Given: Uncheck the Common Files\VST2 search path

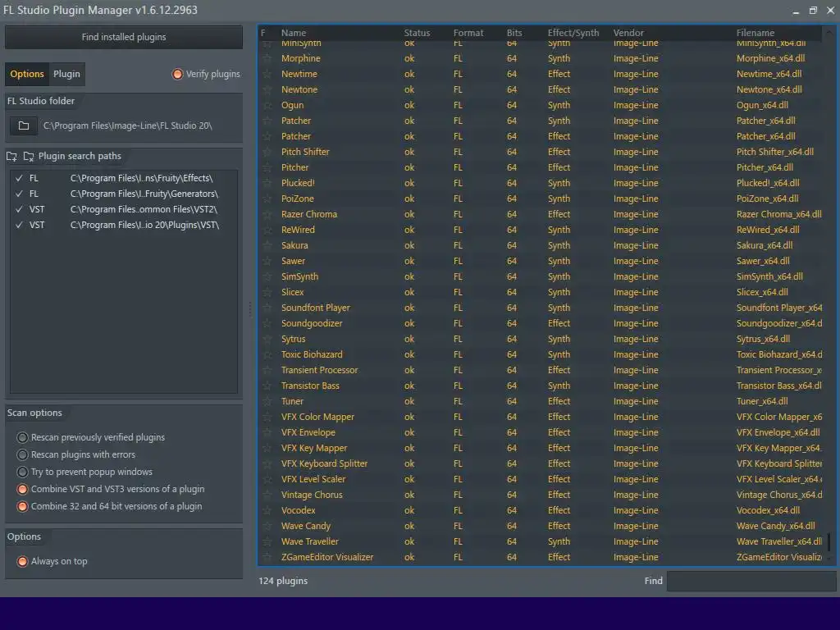Looking at the screenshot, I should (20, 209).
